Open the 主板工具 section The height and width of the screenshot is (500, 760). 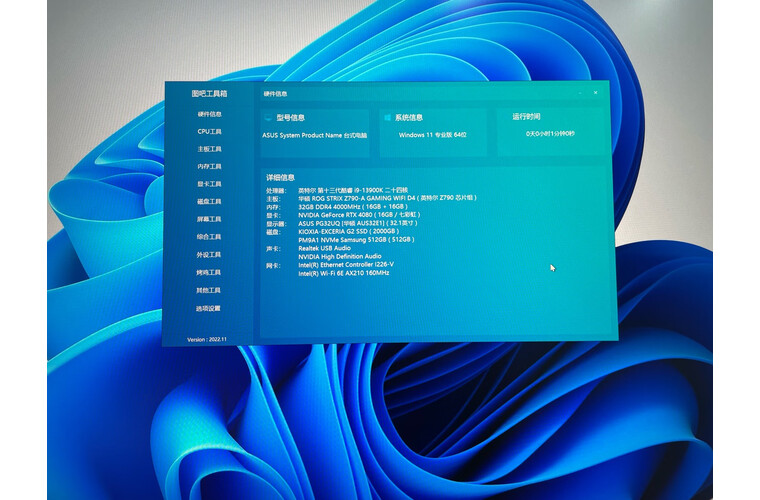(209, 149)
